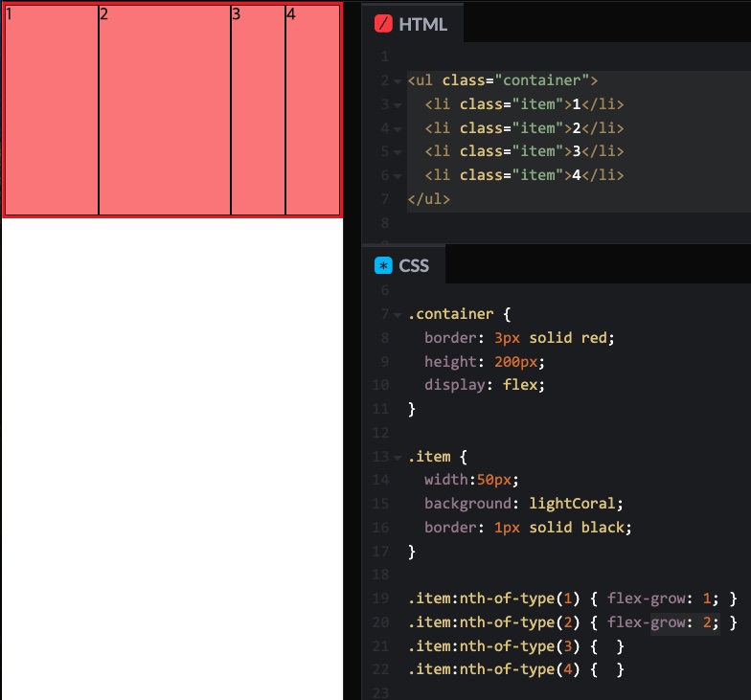Open the CSS editor tab

404,265
